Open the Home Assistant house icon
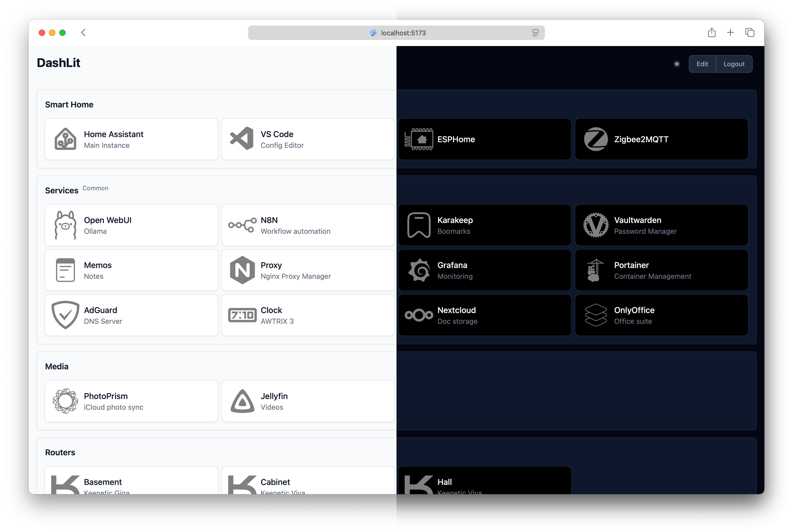 65,139
